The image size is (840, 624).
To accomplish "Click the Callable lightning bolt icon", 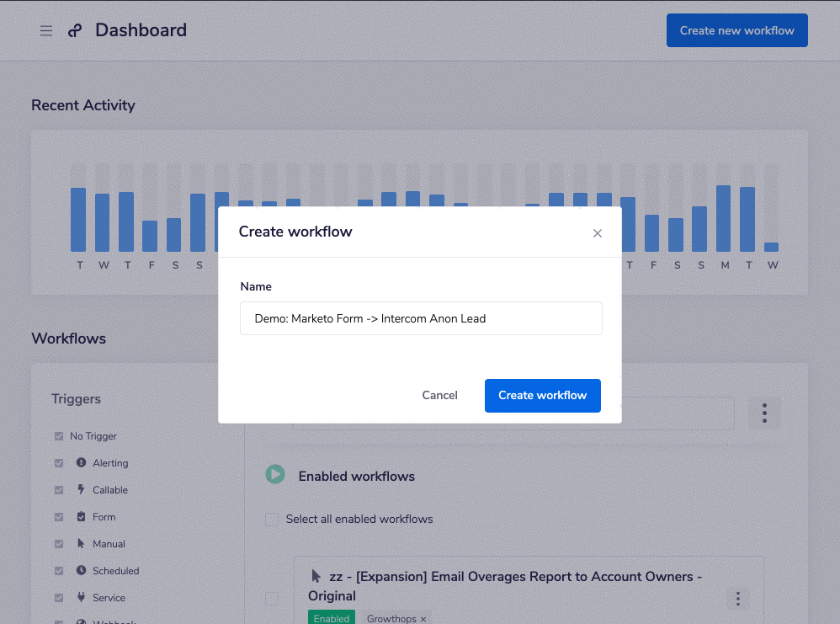I will click(81, 489).
